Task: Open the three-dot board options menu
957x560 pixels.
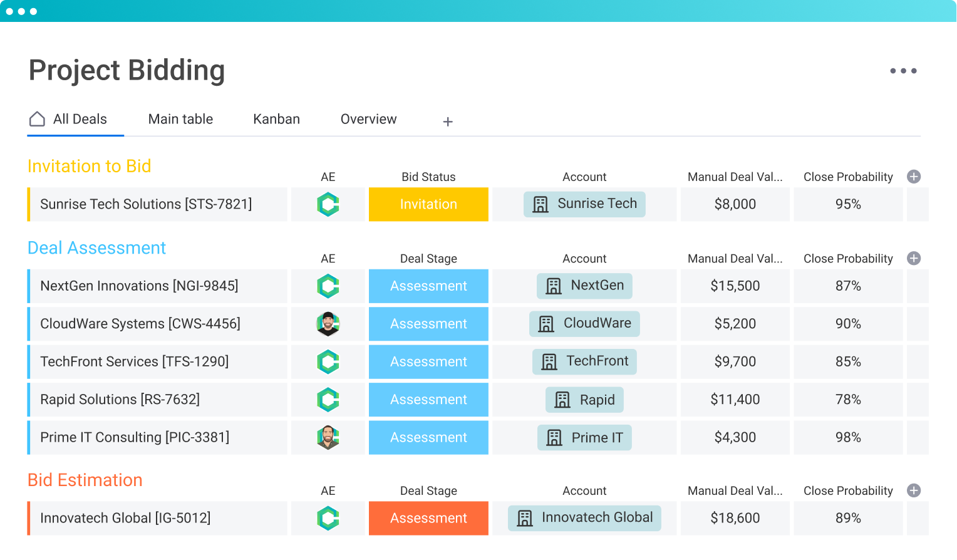Action: [x=903, y=71]
